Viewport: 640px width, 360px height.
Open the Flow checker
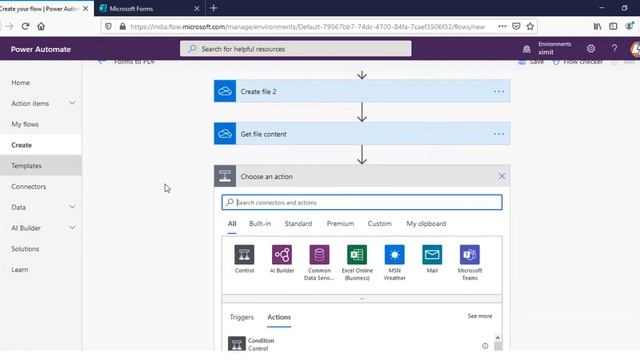click(x=578, y=62)
